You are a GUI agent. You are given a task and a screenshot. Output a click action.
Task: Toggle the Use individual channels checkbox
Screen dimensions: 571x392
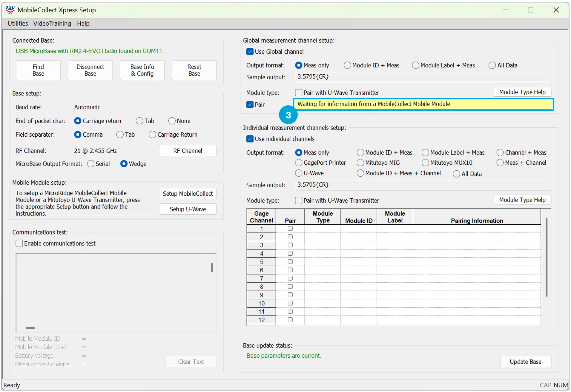tap(250, 139)
